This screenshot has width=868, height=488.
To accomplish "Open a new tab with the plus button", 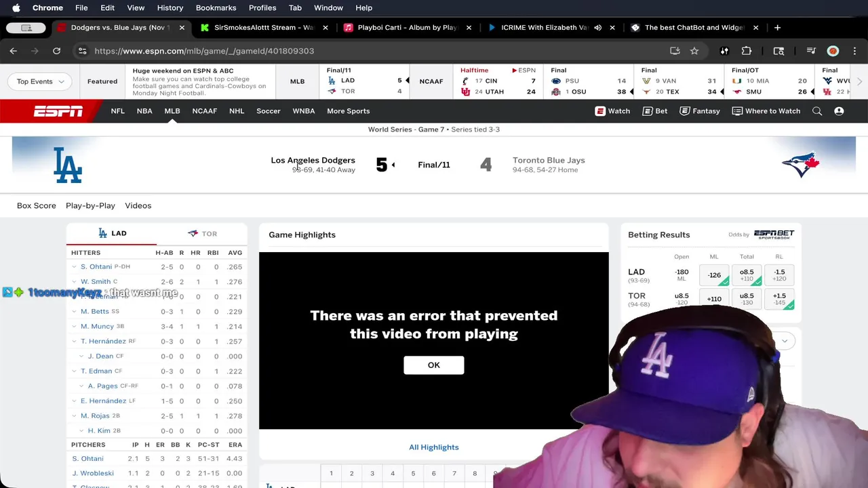I will tap(777, 28).
